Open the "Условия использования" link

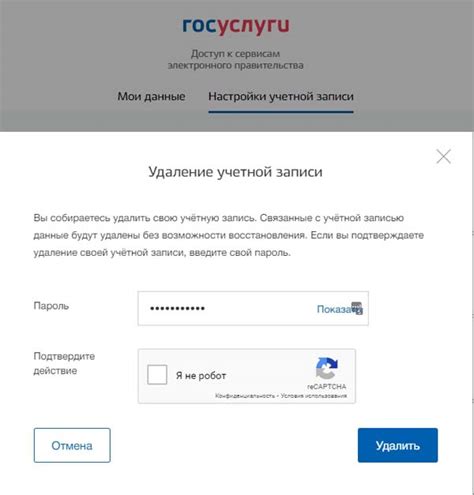click(314, 396)
